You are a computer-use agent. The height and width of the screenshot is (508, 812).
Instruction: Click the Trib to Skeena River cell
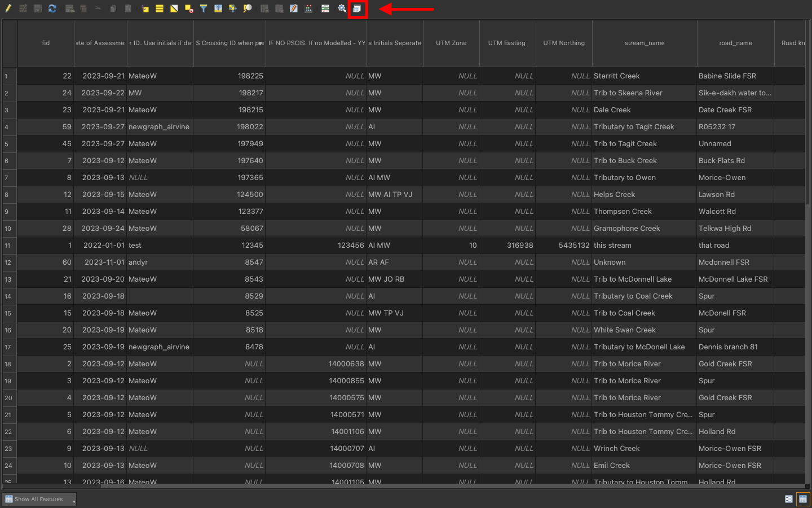645,93
